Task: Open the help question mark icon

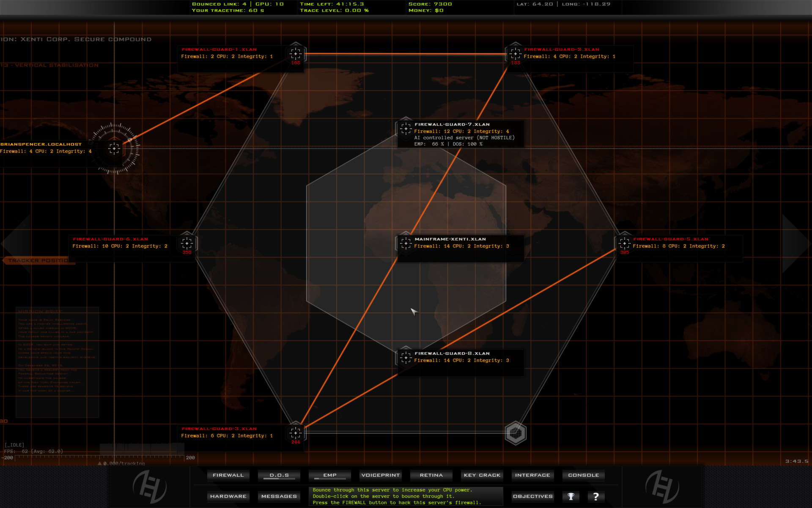Action: pyautogui.click(x=596, y=496)
